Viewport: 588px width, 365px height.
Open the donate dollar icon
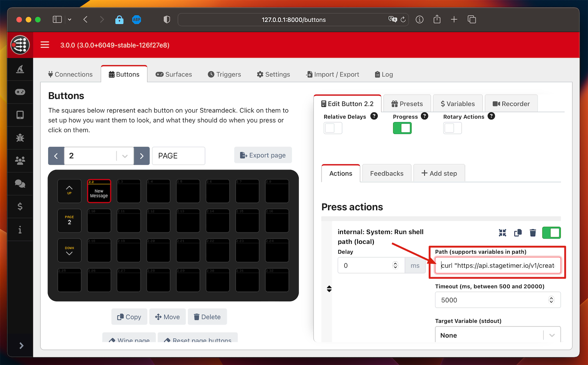point(20,206)
